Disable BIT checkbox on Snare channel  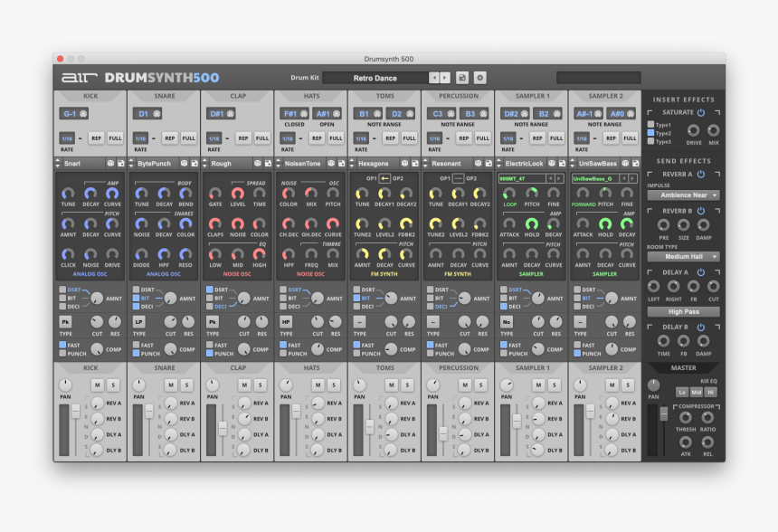(136, 299)
